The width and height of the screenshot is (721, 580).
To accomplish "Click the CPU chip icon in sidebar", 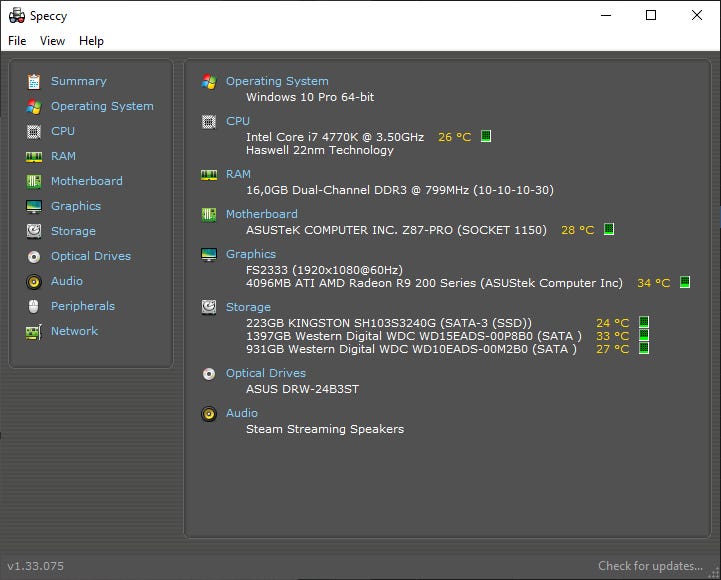I will (34, 131).
